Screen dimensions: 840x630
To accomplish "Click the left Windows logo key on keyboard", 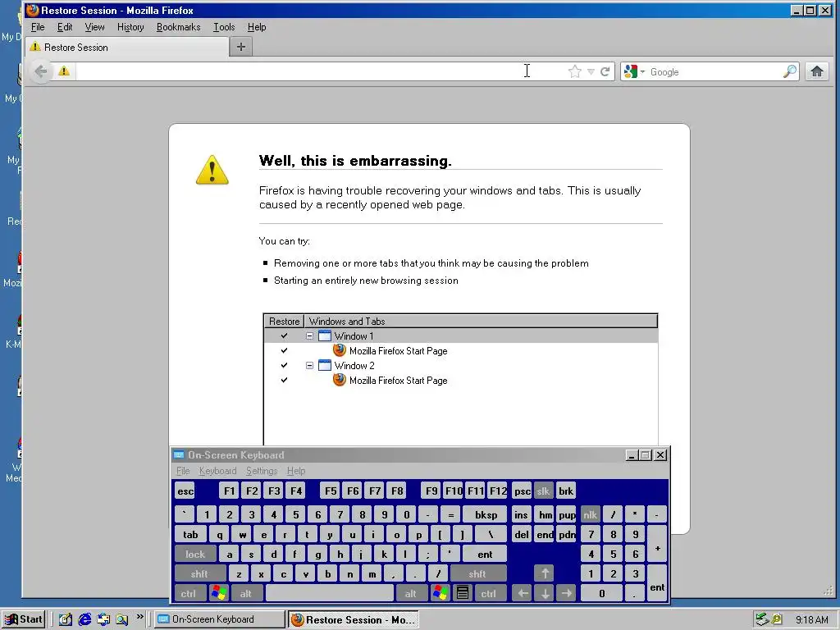I will tap(219, 593).
